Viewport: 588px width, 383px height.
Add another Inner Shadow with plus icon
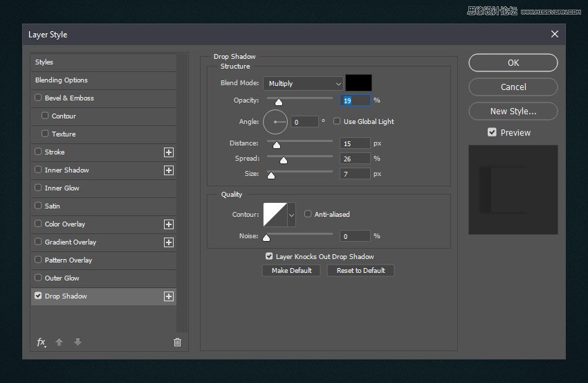pyautogui.click(x=168, y=170)
